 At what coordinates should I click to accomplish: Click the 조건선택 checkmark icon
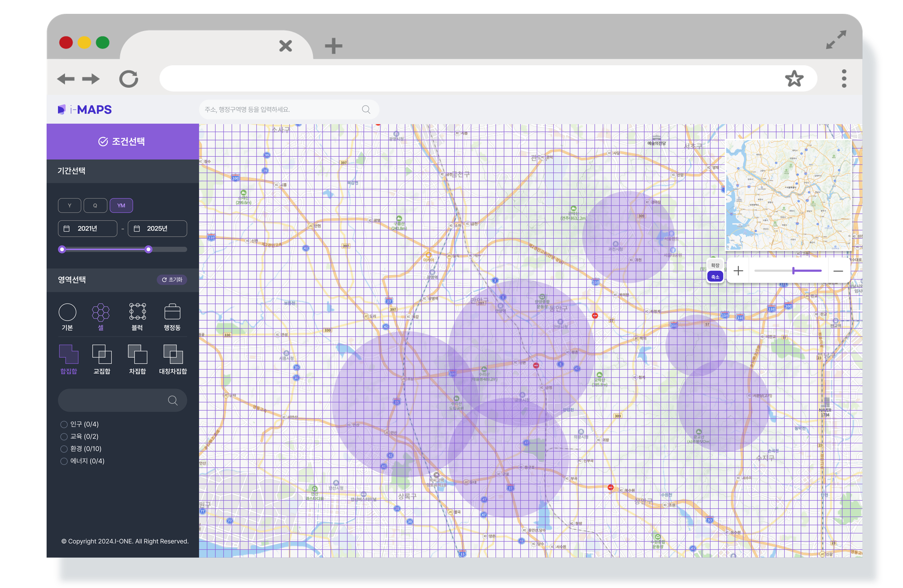click(x=103, y=141)
